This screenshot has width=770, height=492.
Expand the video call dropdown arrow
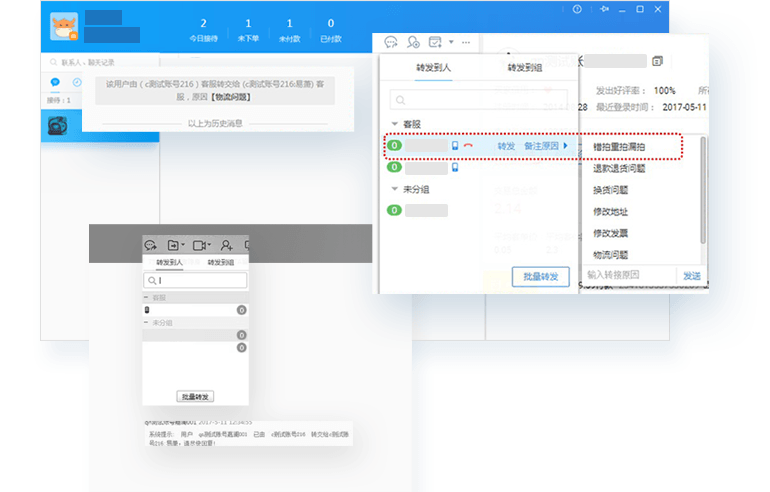[209, 245]
